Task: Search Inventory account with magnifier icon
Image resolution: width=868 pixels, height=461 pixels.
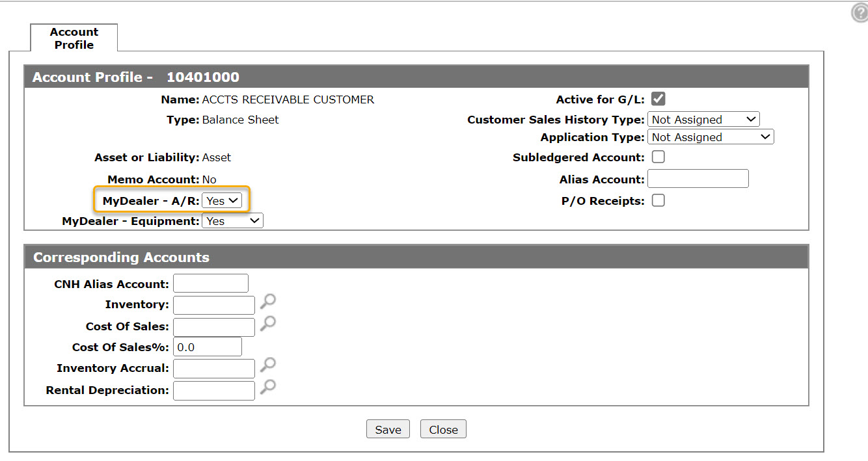Action: point(267,301)
